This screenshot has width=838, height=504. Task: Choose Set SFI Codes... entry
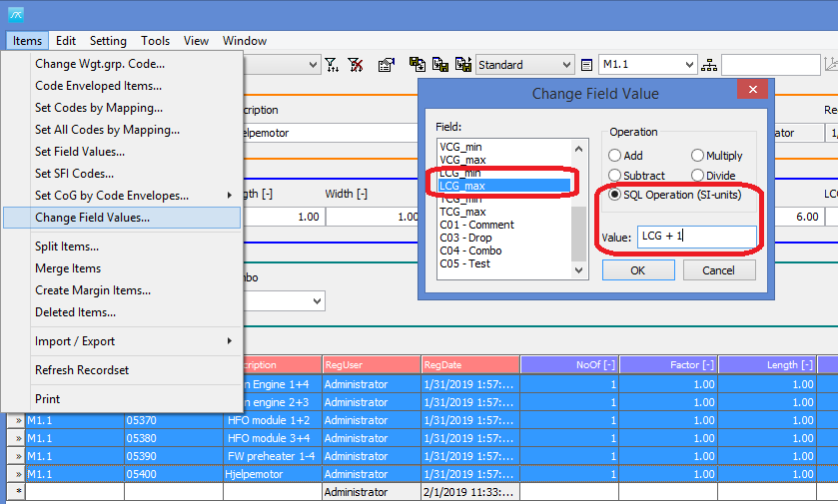(x=122, y=174)
